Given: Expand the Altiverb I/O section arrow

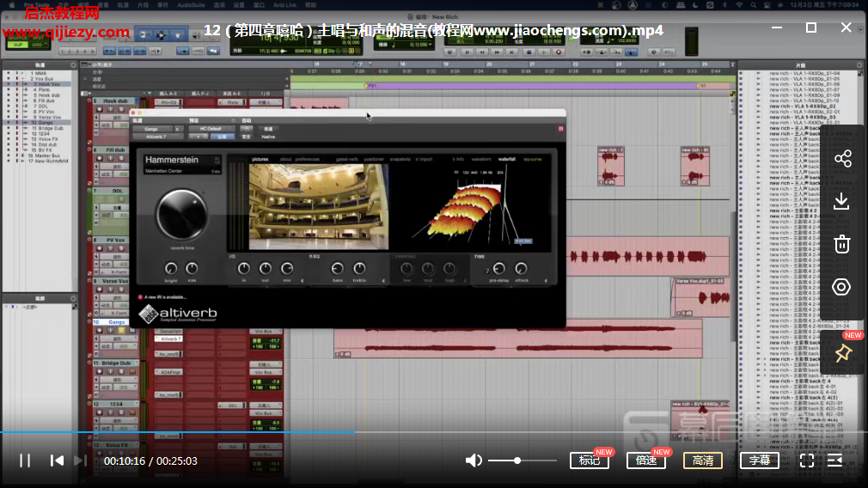Looking at the screenshot, I should 302,281.
